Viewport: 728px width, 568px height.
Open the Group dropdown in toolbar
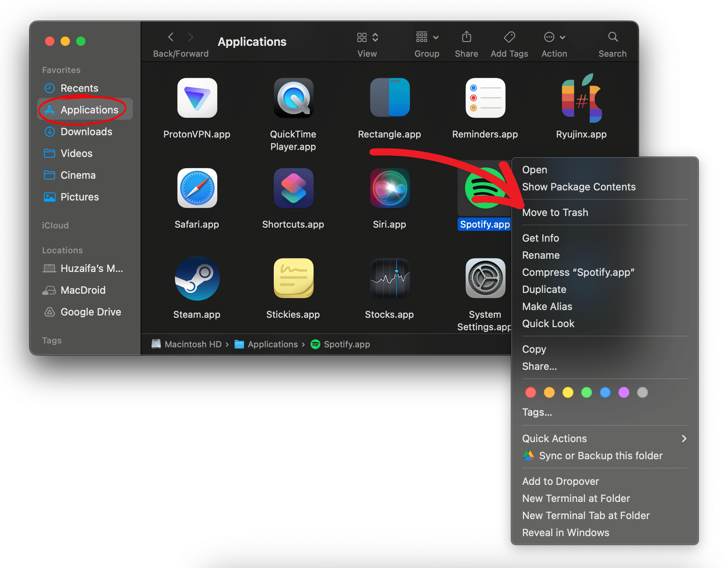(427, 37)
